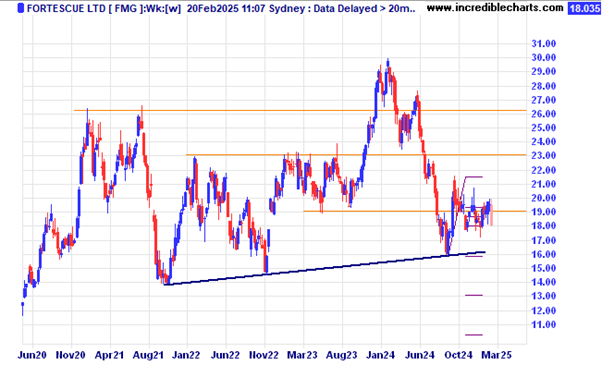602x365 pixels.
Task: Select the orange horizontal line at 23.00
Action: [356, 155]
